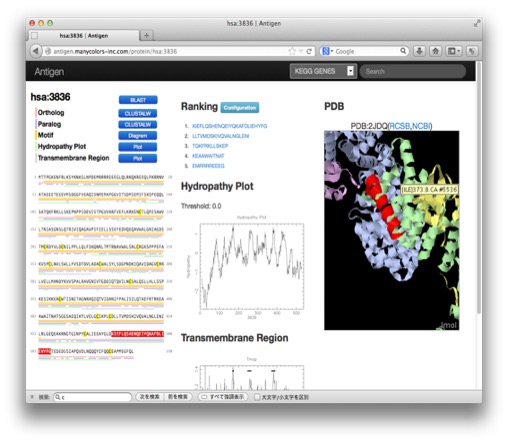The image size is (508, 443).
Task: Open search engine selector Google icon
Action: 327,51
